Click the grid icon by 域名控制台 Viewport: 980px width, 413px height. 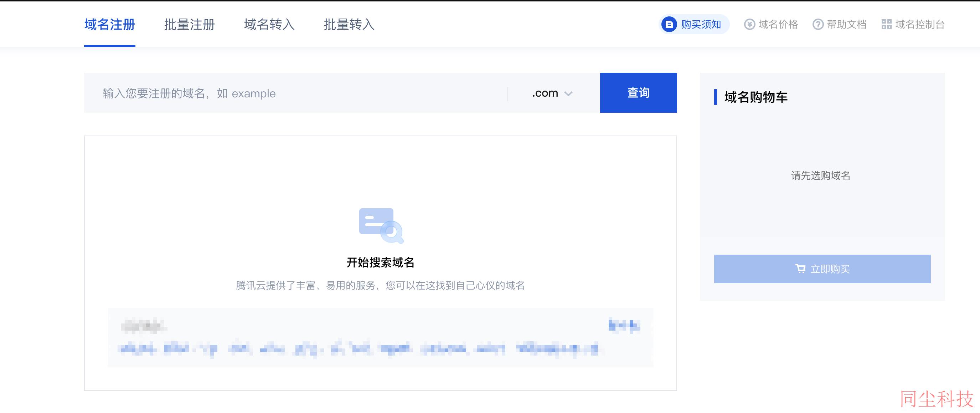point(886,24)
